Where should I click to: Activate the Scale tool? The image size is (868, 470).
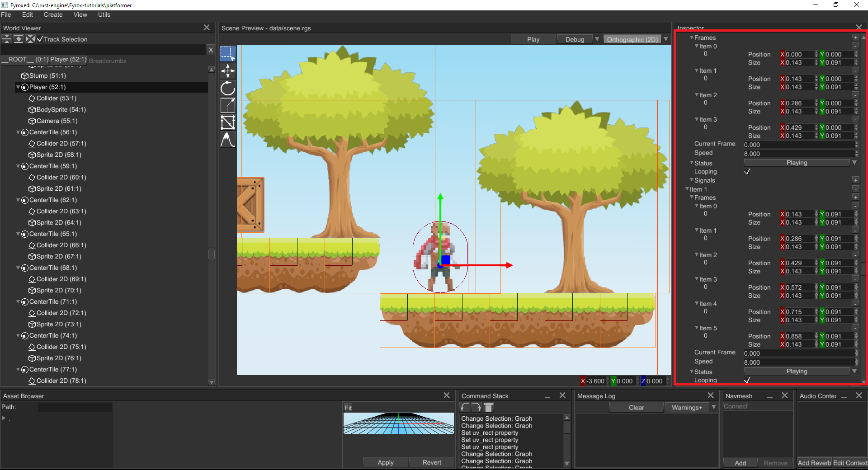point(228,105)
